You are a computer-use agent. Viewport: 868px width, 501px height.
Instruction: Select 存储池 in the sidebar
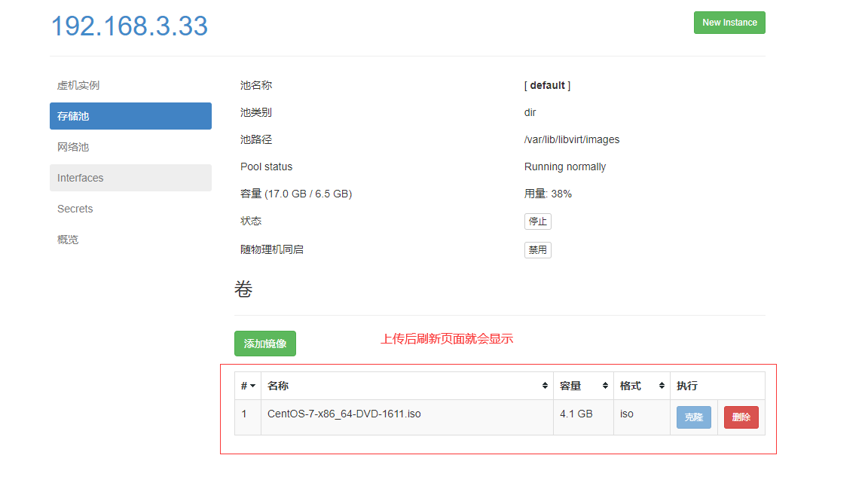[130, 116]
